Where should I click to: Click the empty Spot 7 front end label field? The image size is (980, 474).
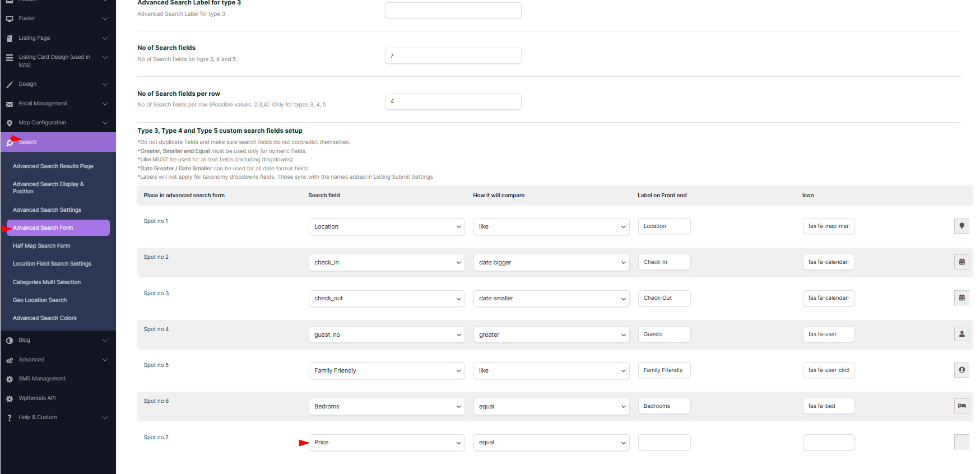[x=664, y=443]
